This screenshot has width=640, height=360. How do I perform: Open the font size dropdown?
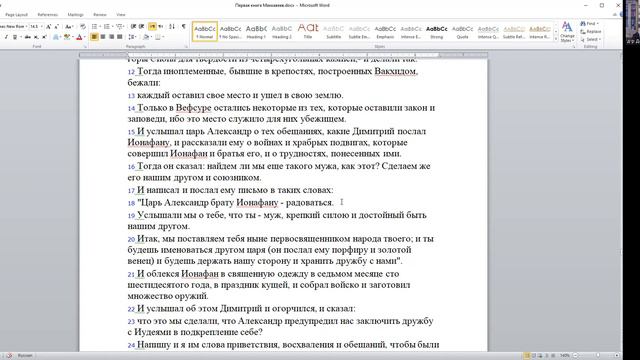42,27
